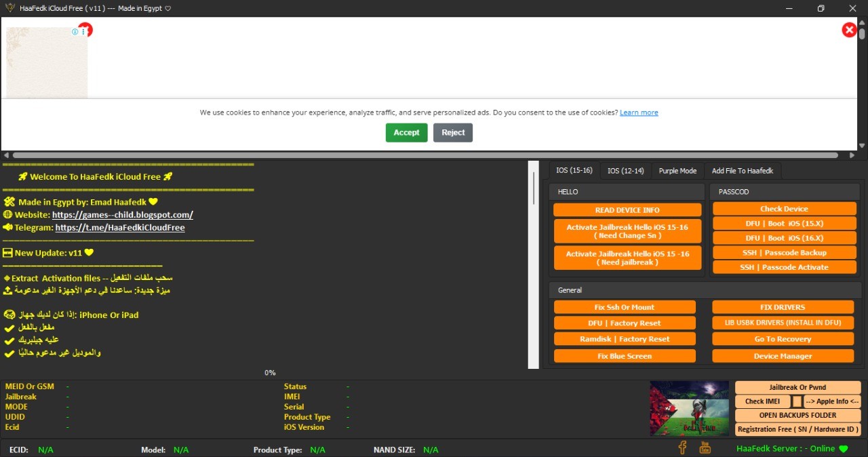Click 'Product Type:' label in status bar
The width and height of the screenshot is (868, 457).
click(x=278, y=450)
